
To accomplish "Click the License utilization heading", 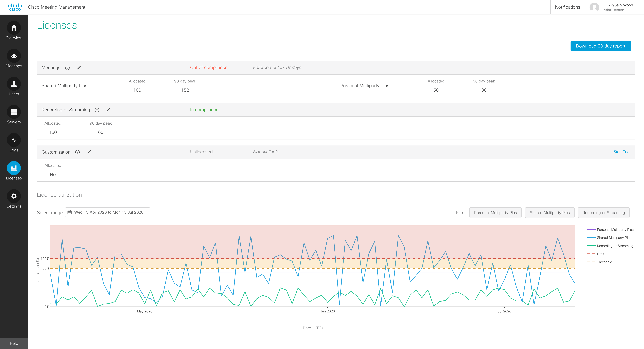I will pyautogui.click(x=59, y=195).
